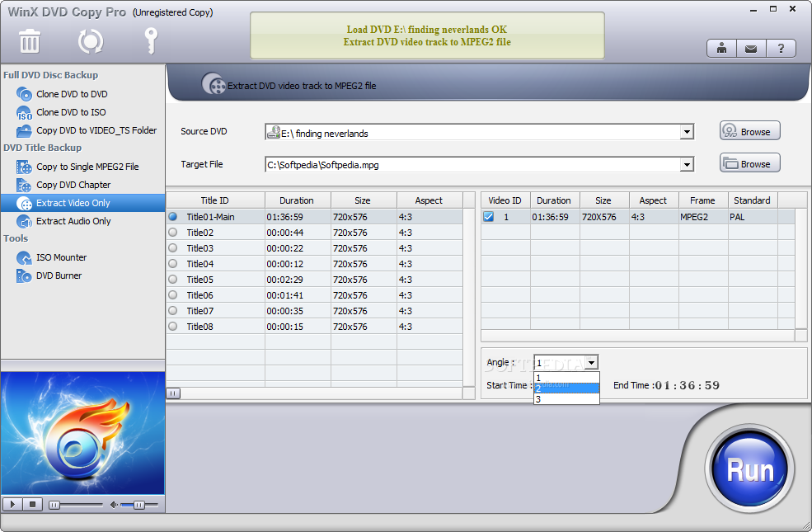Screen dimensions: 812x532
Task: Select the Title02 radio button
Action: pos(173,232)
